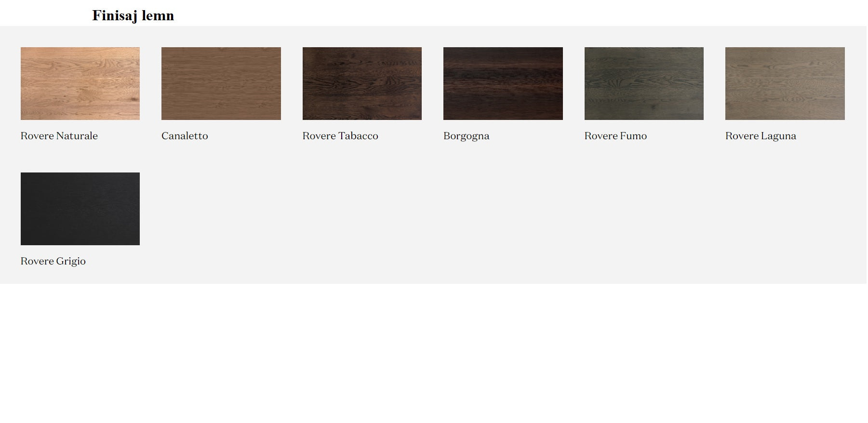Click the Rovere Laguna caption
Screen dimensions: 868x423
coord(761,136)
